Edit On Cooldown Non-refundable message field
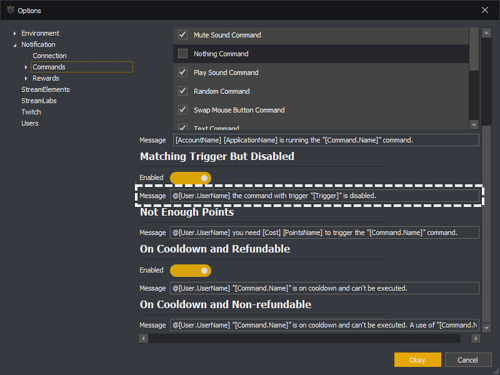The width and height of the screenshot is (500, 375). pyautogui.click(x=325, y=325)
